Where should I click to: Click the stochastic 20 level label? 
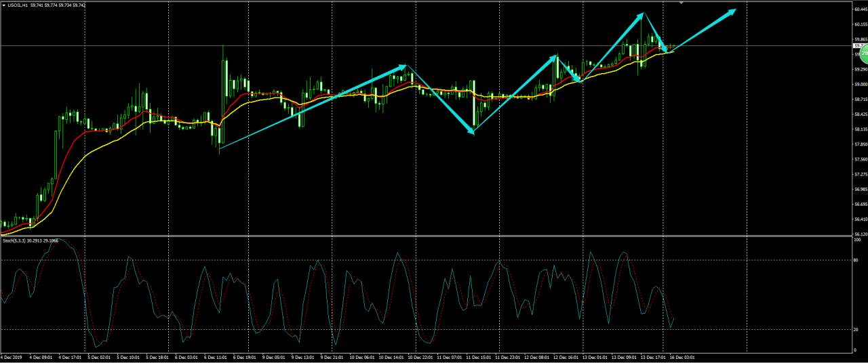coord(857,329)
